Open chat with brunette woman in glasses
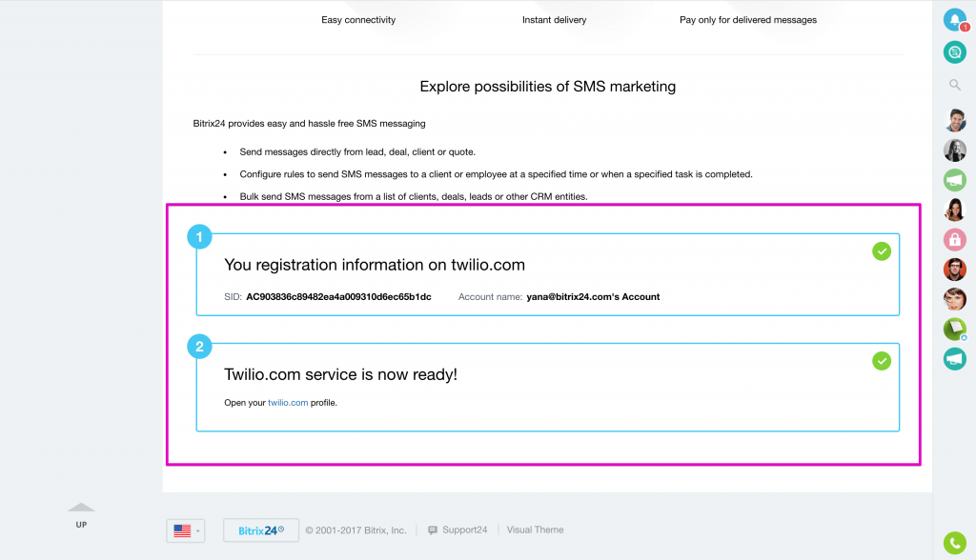 click(x=955, y=210)
